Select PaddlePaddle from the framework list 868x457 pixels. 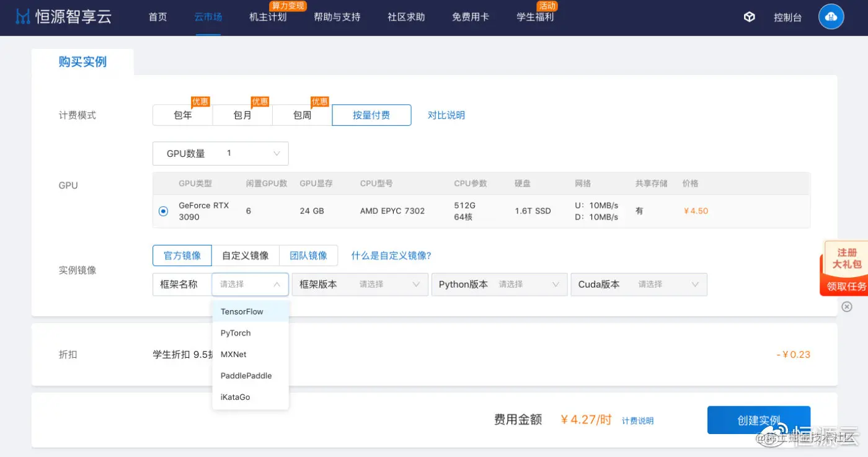tap(250, 376)
